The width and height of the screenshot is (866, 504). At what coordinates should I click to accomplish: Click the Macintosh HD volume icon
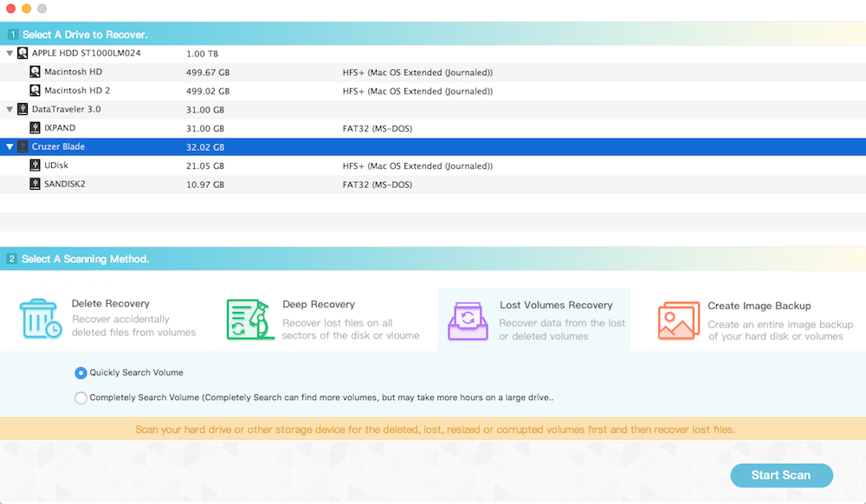click(x=35, y=72)
